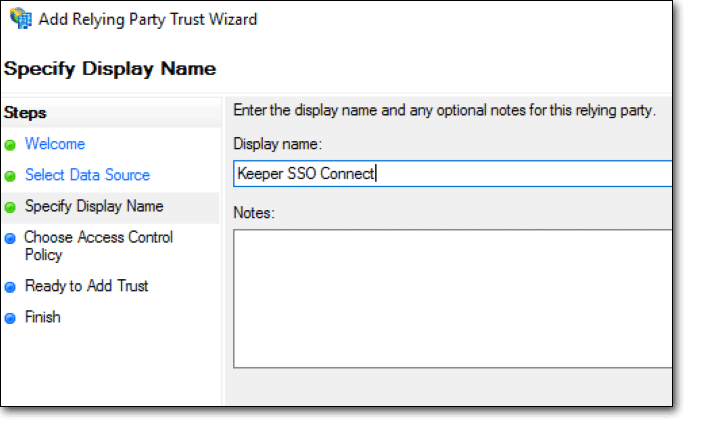This screenshot has width=705, height=439.
Task: Click the blue bullet beside Ready to Add Trust
Action: pyautogui.click(x=10, y=287)
